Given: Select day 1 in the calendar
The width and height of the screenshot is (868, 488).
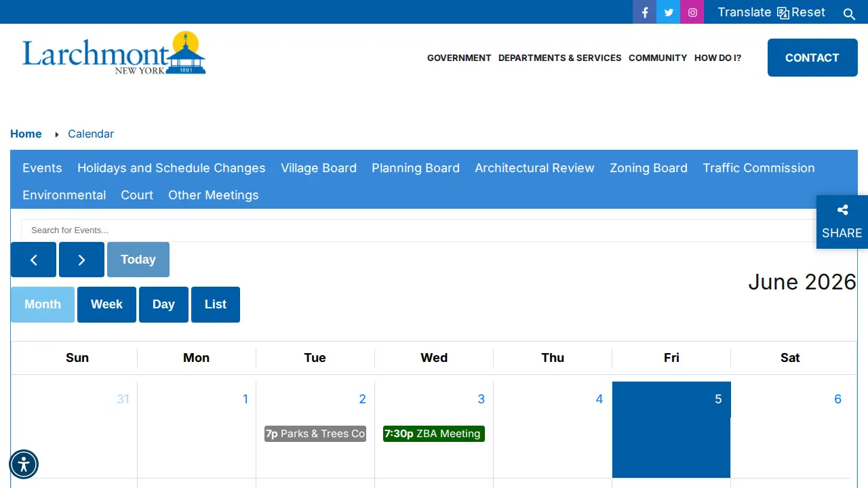Looking at the screenshot, I should [x=245, y=399].
